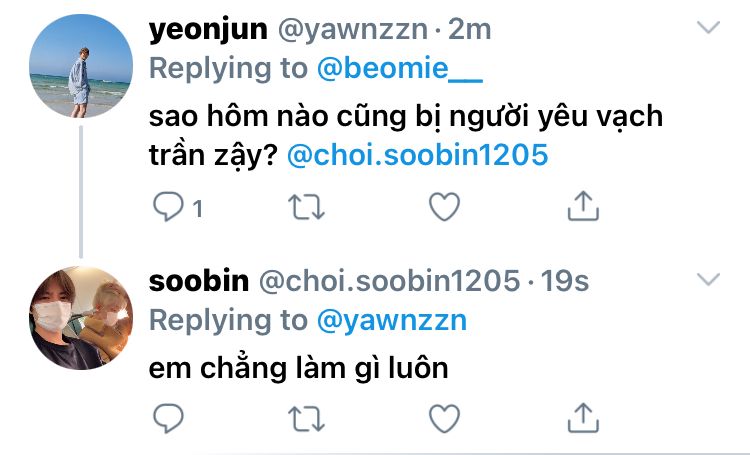
Task: Open @yawnzzn link in soobin's reply
Action: pyautogui.click(x=392, y=321)
